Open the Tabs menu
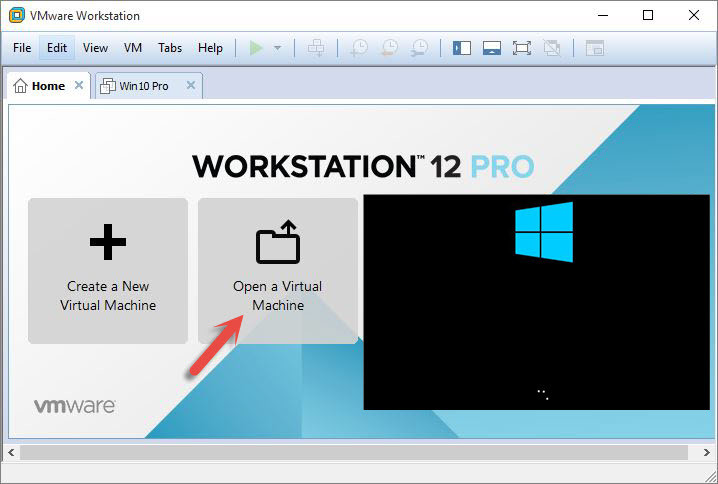Image resolution: width=718 pixels, height=484 pixels. 170,48
